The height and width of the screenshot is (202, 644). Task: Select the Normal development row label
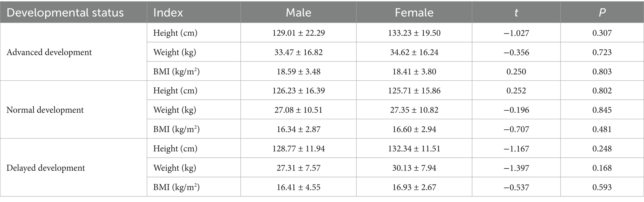coord(45,110)
